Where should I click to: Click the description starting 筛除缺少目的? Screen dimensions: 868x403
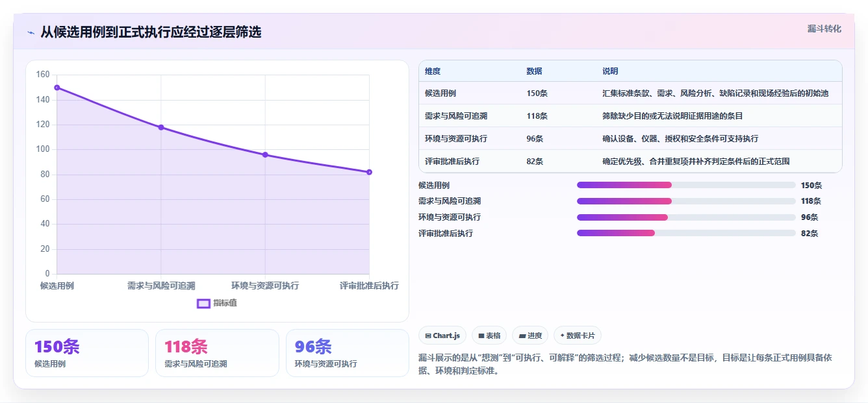[x=672, y=116]
